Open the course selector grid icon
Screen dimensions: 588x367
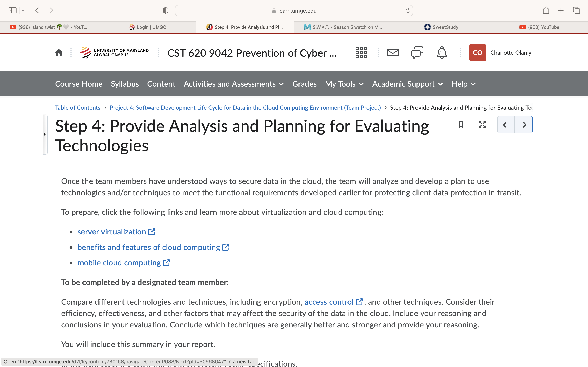(x=361, y=53)
